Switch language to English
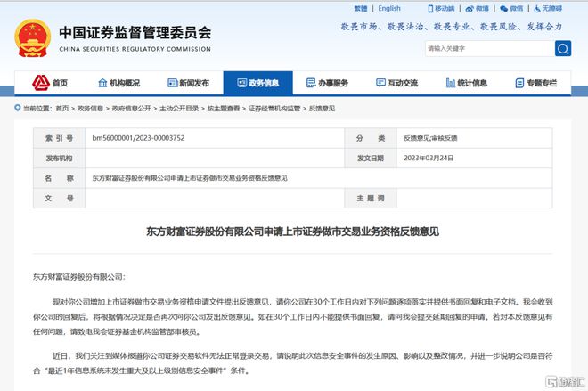Viewport: 588px width, 391px height. (389, 9)
